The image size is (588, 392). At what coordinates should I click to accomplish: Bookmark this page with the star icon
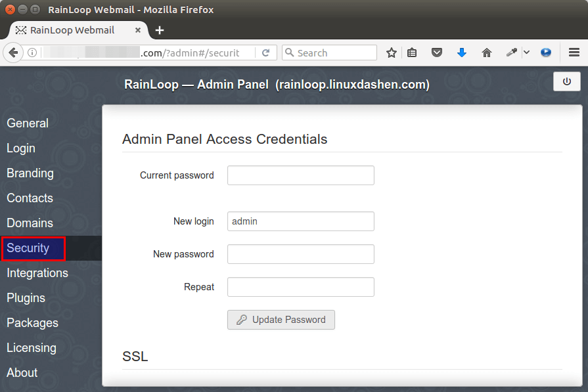(x=392, y=53)
